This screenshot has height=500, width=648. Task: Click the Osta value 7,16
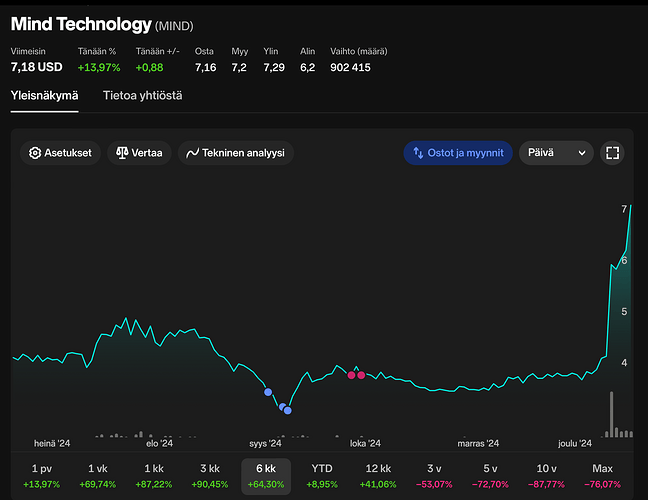point(205,67)
